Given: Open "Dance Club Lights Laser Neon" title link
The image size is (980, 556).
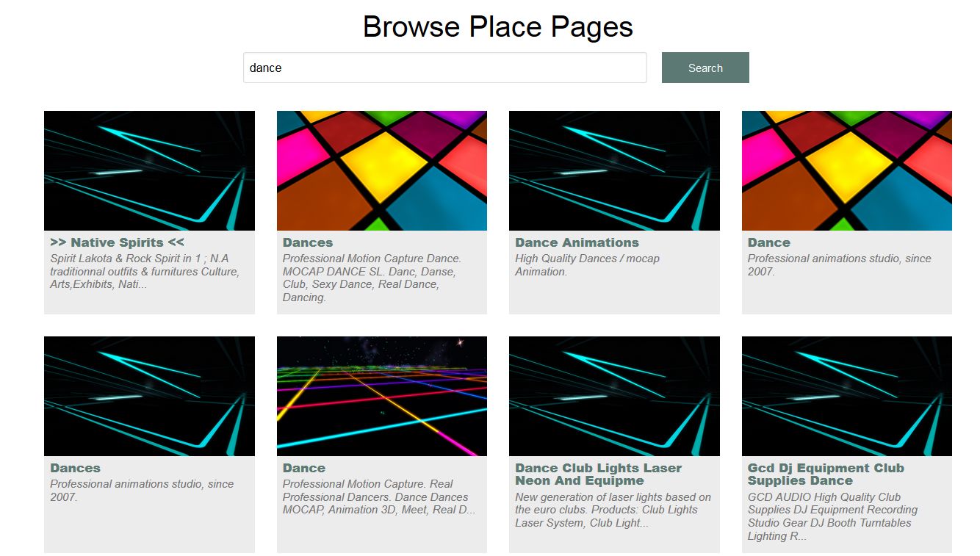Looking at the screenshot, I should point(598,474).
